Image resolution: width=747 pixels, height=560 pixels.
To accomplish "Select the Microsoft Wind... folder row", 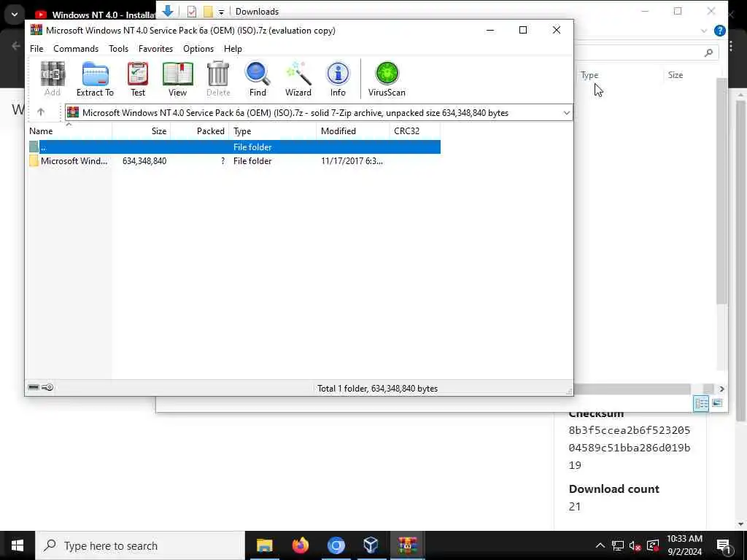I will (233, 161).
